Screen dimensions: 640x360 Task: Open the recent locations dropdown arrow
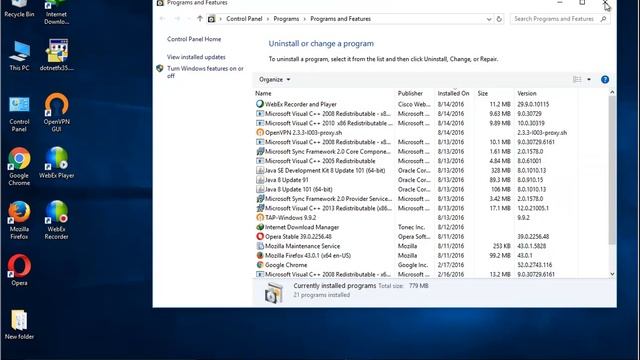tap(189, 19)
